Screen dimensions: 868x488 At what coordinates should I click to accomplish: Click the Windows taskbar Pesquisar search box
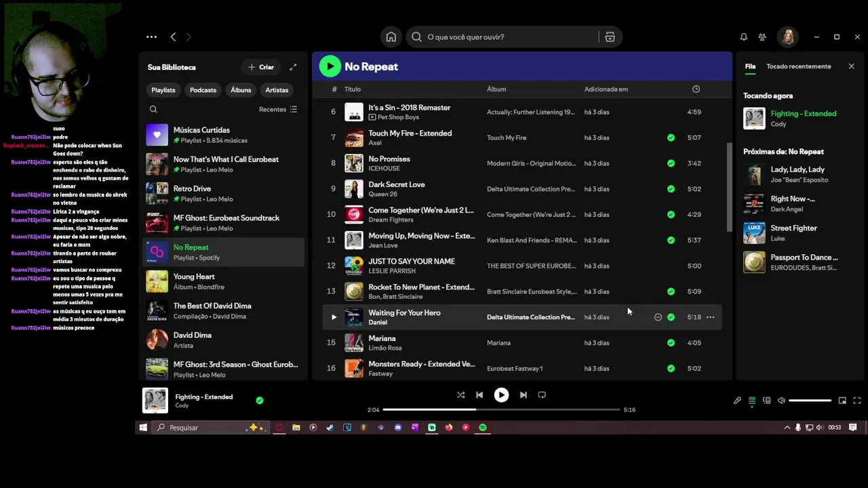(x=210, y=428)
